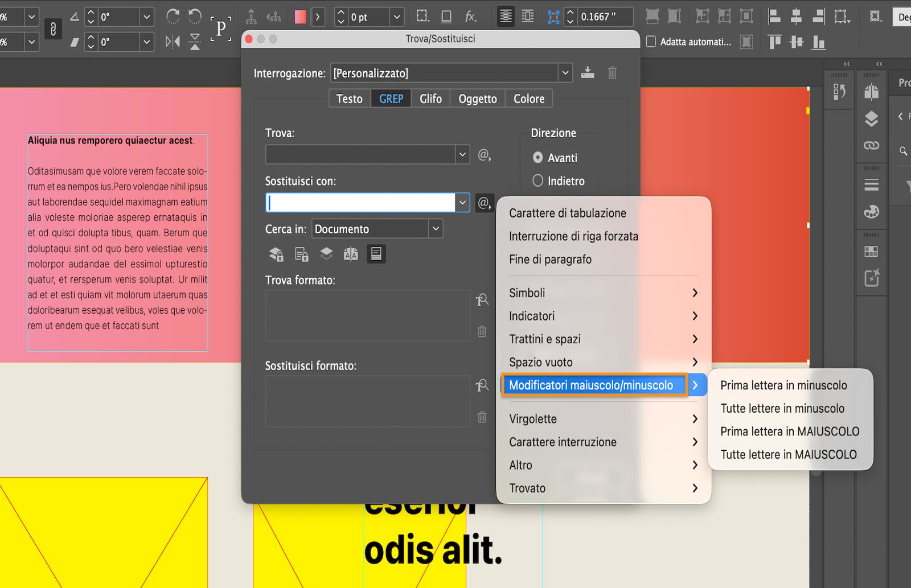Click the fit content proportionally icon

pyautogui.click(x=674, y=16)
